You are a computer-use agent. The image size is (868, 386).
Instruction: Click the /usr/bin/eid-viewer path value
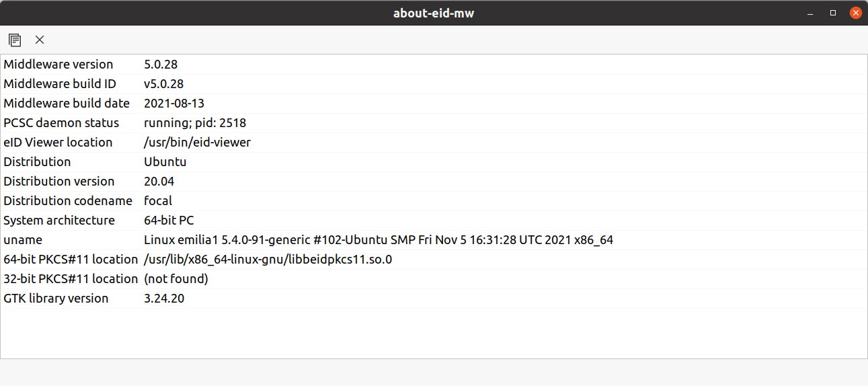[x=198, y=143]
